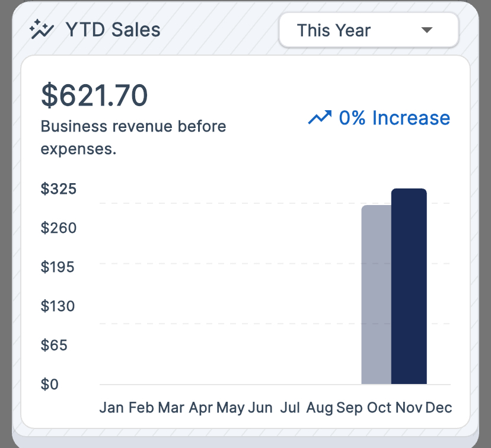The height and width of the screenshot is (448, 491).
Task: Click the dropdown caret arrow
Action: pyautogui.click(x=427, y=30)
